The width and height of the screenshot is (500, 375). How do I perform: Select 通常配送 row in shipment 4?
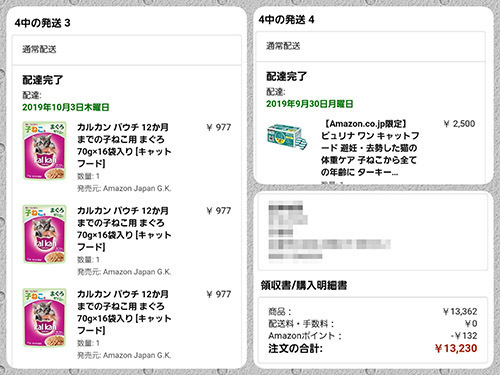(x=370, y=46)
